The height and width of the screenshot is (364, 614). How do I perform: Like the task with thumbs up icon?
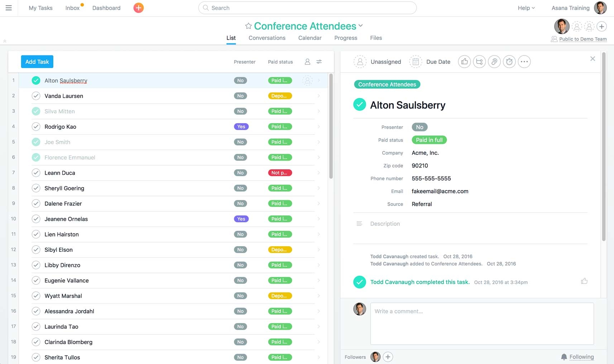coord(464,62)
